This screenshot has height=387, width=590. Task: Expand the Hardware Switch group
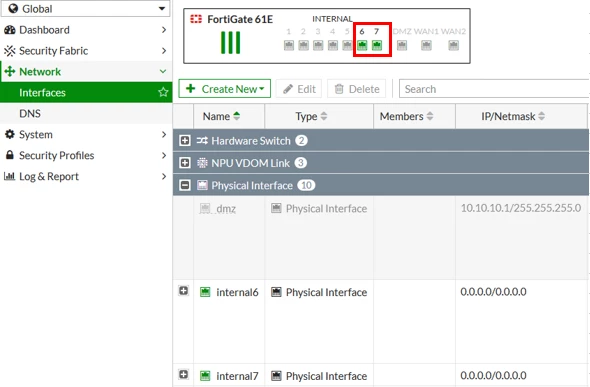185,141
